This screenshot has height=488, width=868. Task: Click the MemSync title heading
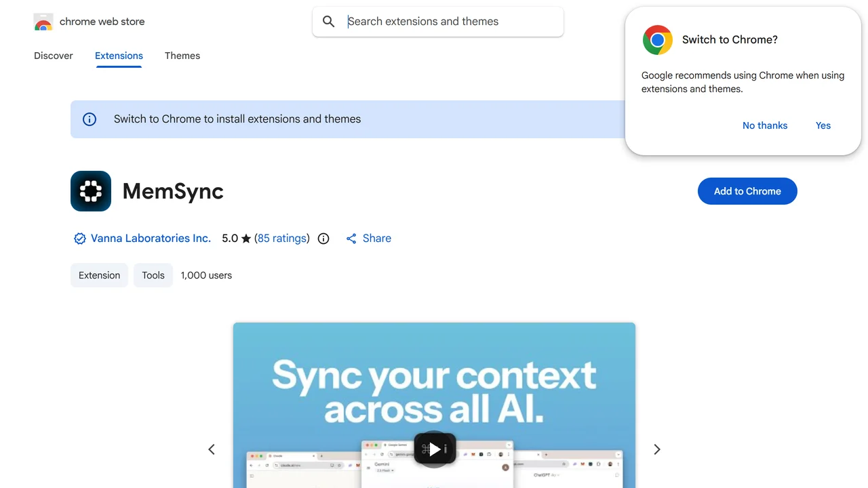click(173, 191)
